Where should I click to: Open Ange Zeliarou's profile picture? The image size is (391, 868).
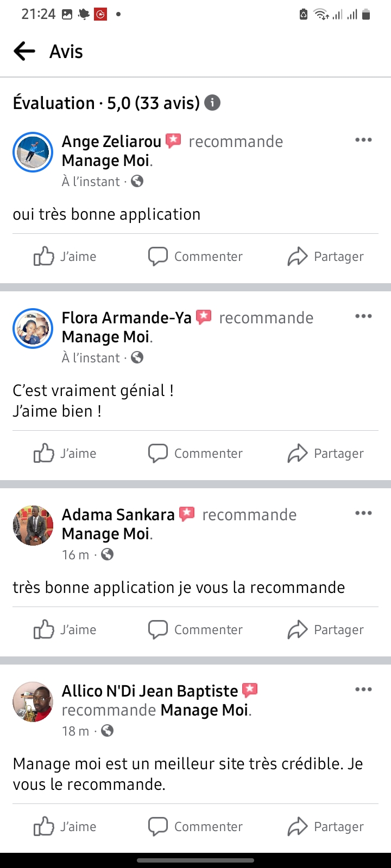click(x=33, y=152)
